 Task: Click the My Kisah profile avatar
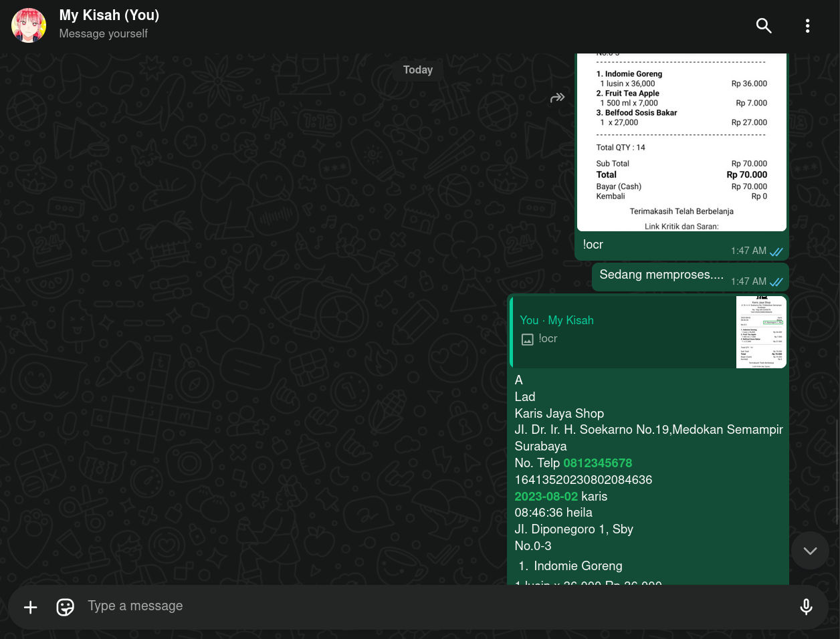point(29,26)
